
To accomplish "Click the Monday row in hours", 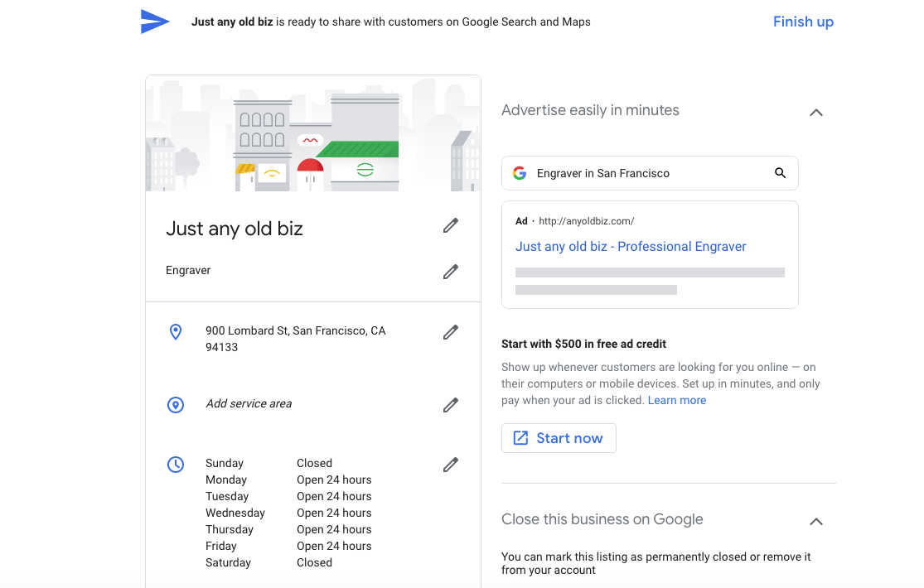I will point(288,480).
